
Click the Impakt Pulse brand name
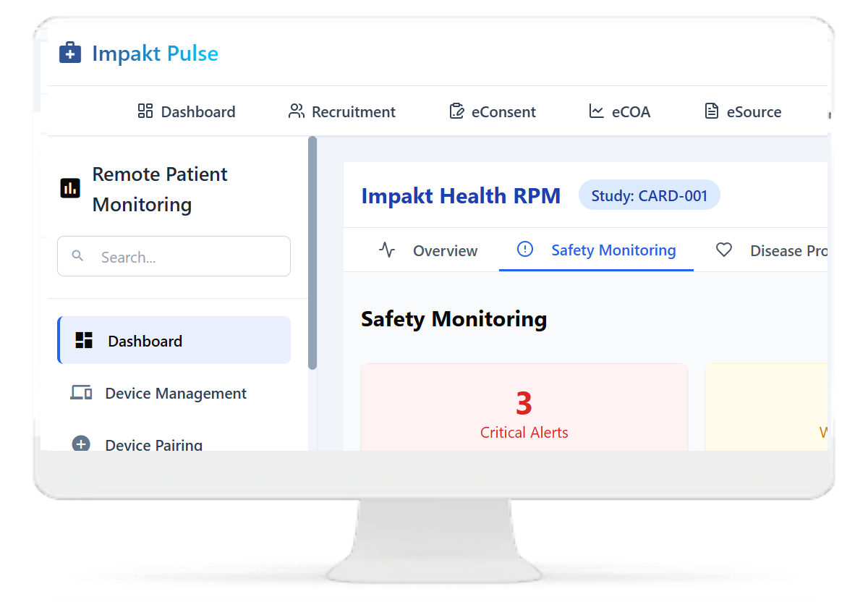(155, 54)
